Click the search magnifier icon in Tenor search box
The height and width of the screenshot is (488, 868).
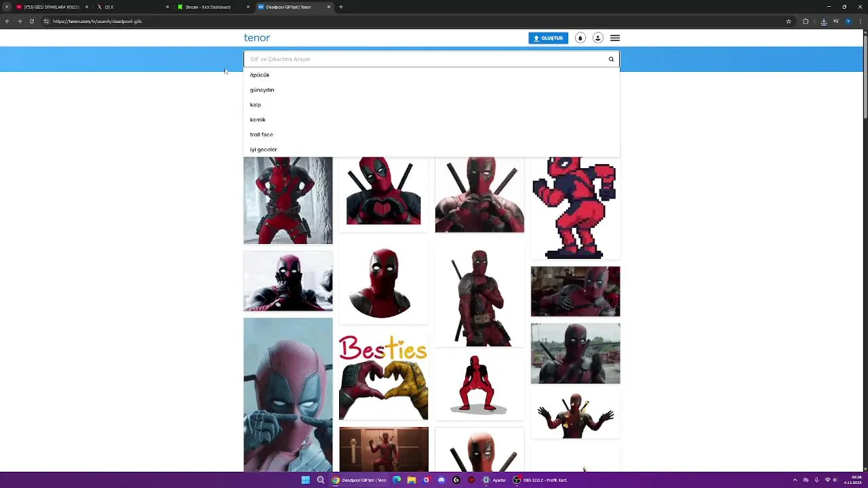[611, 59]
